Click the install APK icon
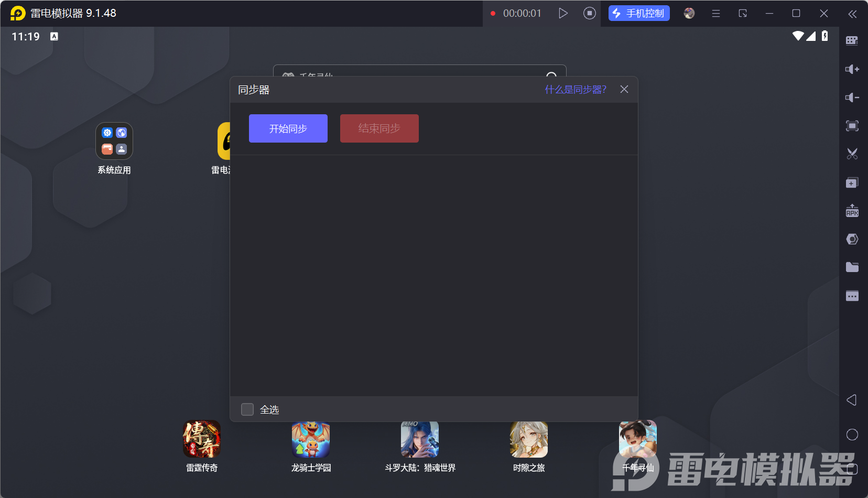Screen dimensions: 868x498 (x=852, y=211)
